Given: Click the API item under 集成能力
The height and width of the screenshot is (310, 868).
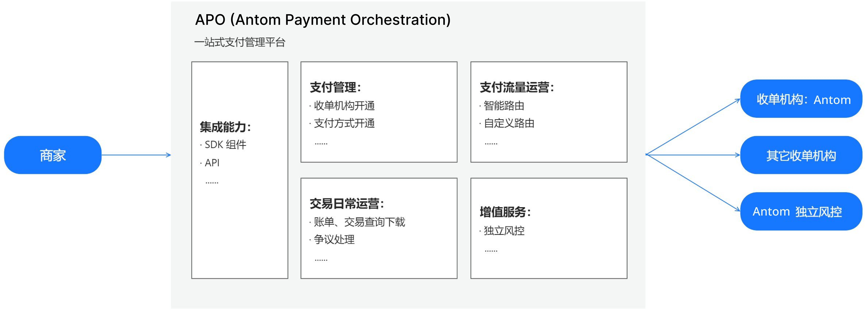Looking at the screenshot, I should (x=212, y=163).
